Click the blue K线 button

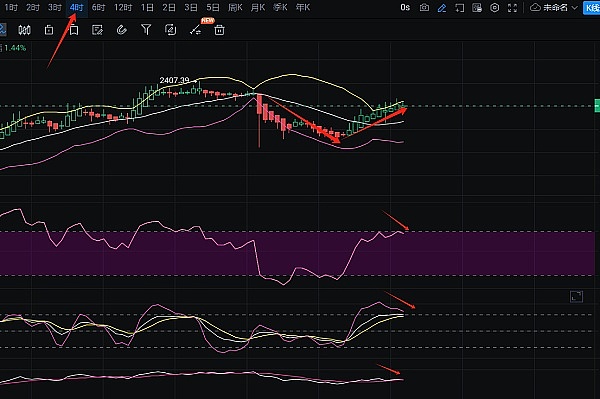coord(592,8)
